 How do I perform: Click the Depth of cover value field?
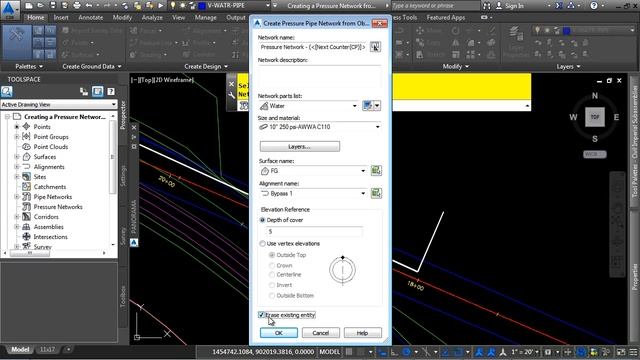click(x=313, y=231)
